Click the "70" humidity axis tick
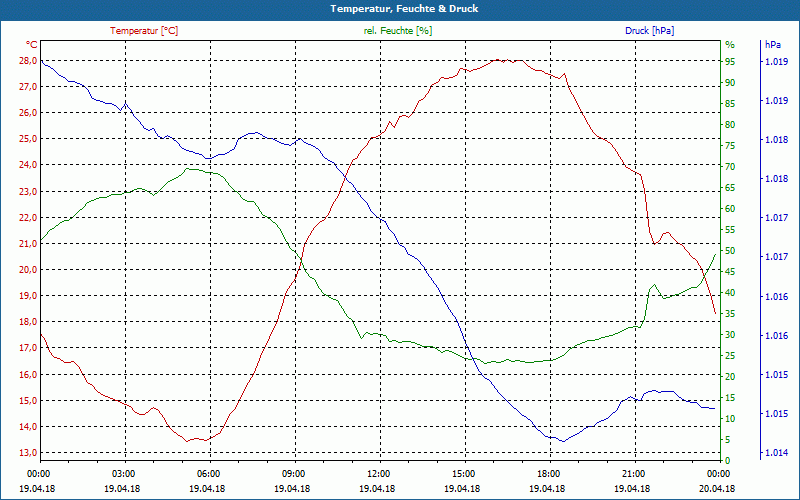Screen dimensions: 800x500 click(730, 167)
